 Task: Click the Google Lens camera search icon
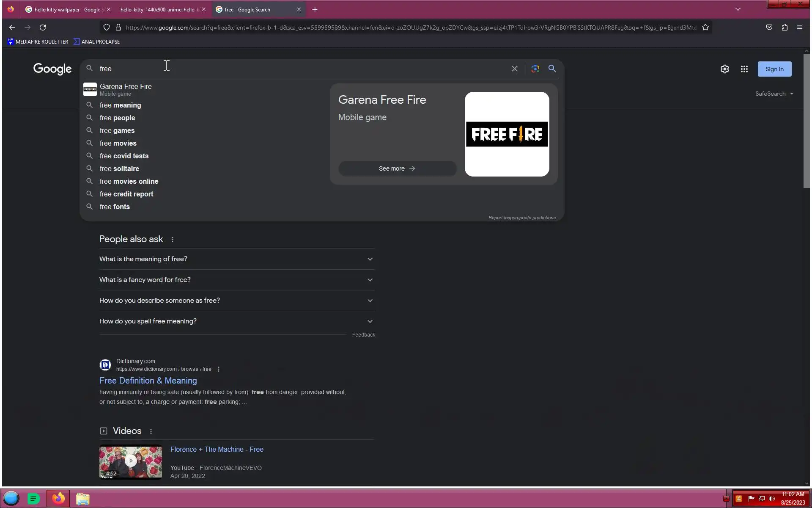tap(535, 69)
